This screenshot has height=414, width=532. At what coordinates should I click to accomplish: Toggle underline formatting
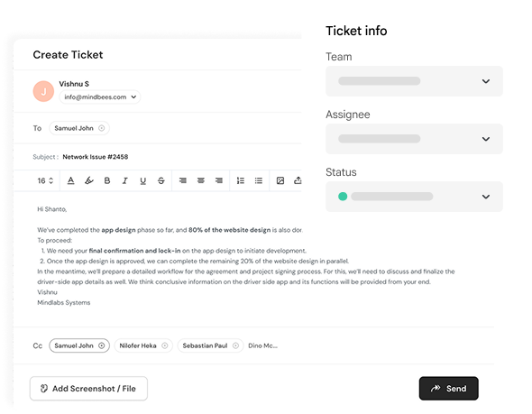click(x=142, y=181)
